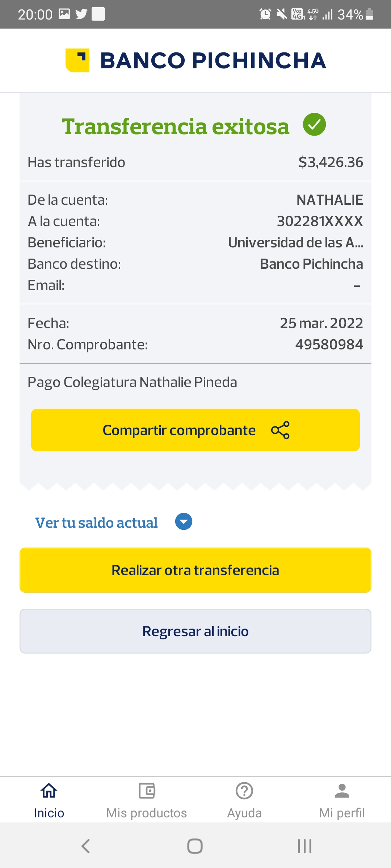Open the Android recent apps button

tap(304, 846)
